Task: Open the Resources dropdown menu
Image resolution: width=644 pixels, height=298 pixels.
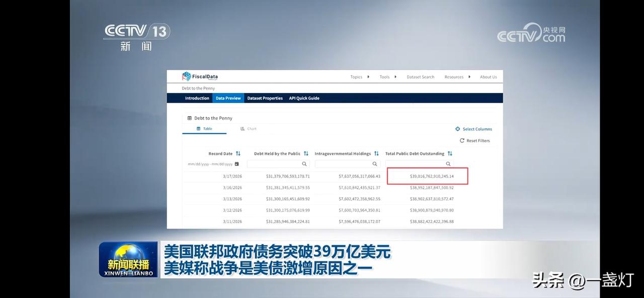Action: (457, 77)
